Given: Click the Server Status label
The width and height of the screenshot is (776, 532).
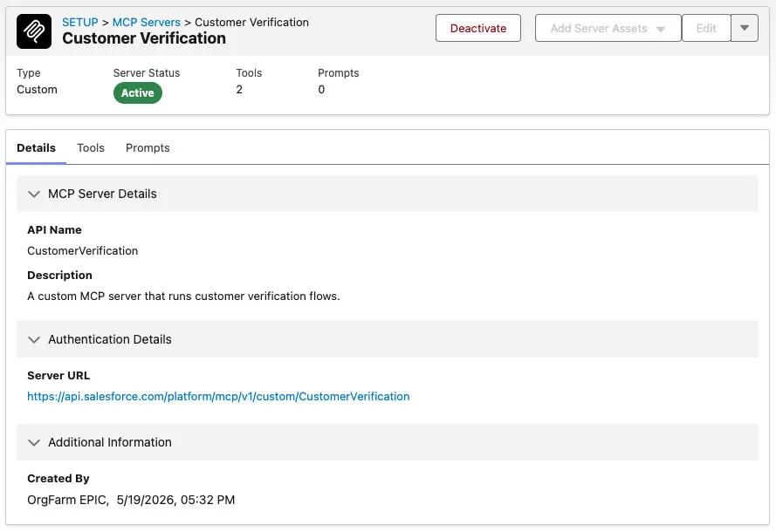Looking at the screenshot, I should (x=147, y=73).
